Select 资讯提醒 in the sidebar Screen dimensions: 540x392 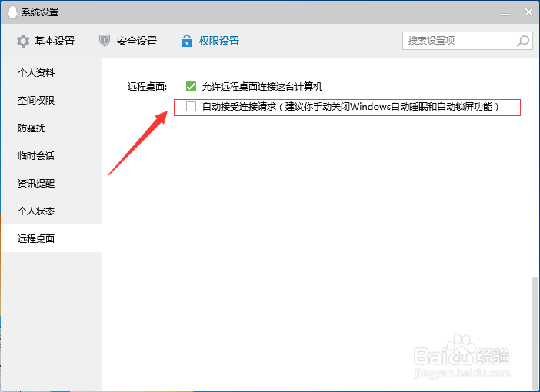tap(52, 183)
